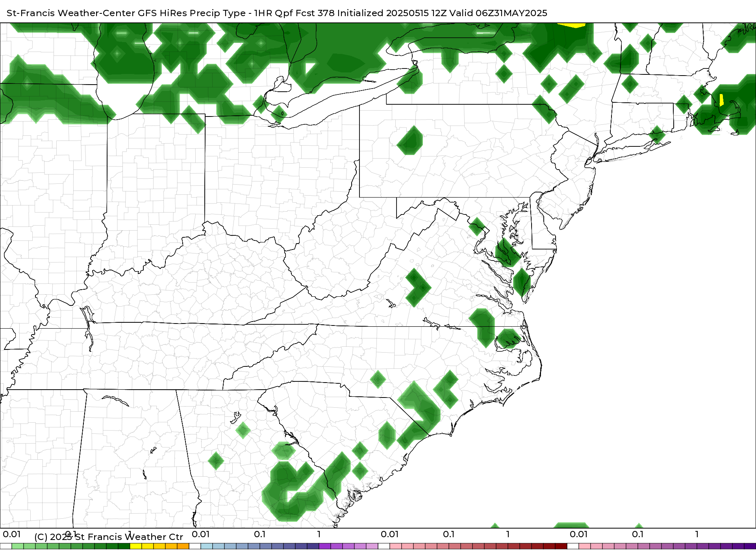Click the "0.1" label above the purple scale

[x=638, y=534]
